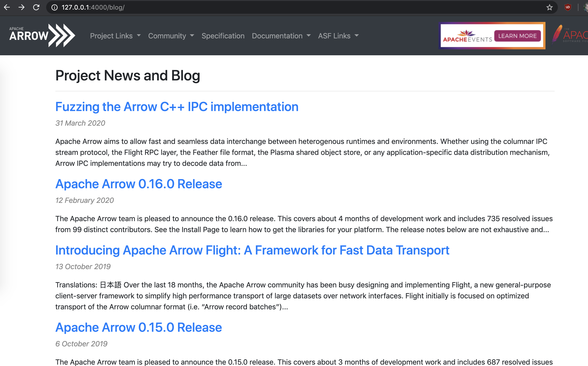This screenshot has height=366, width=588.
Task: Open the Apache Arrow 0.16.0 Release post
Action: tap(139, 184)
